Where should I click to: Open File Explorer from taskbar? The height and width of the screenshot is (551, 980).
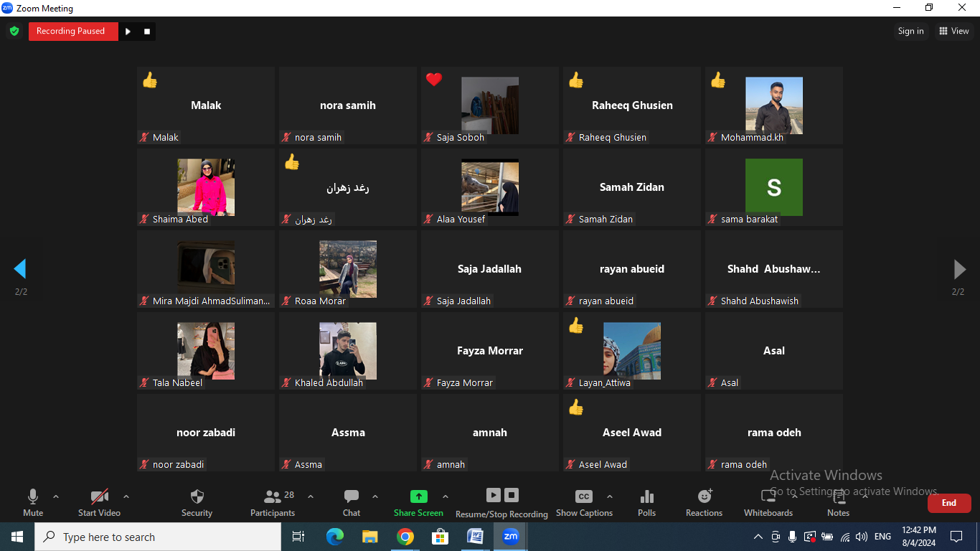369,537
